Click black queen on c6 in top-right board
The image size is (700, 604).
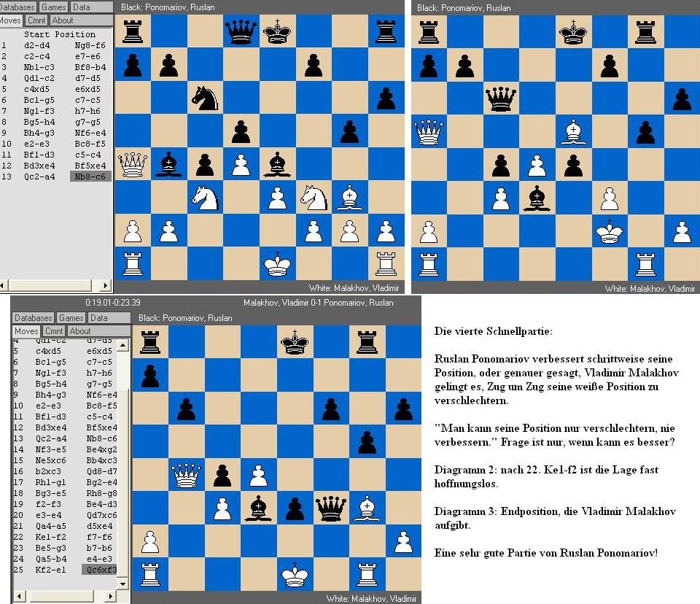pos(500,98)
